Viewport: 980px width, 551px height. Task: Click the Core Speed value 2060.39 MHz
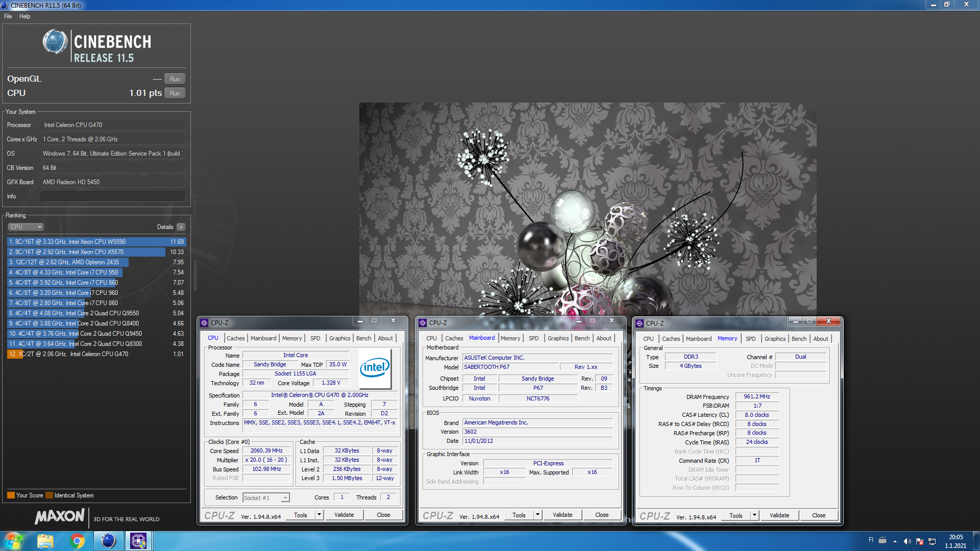click(x=266, y=450)
